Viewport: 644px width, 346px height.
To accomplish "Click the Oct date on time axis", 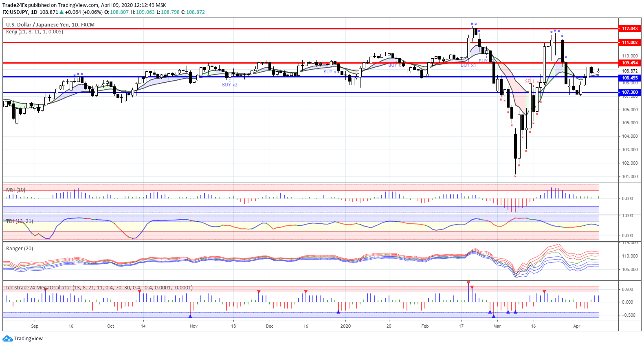I will pos(110,326).
